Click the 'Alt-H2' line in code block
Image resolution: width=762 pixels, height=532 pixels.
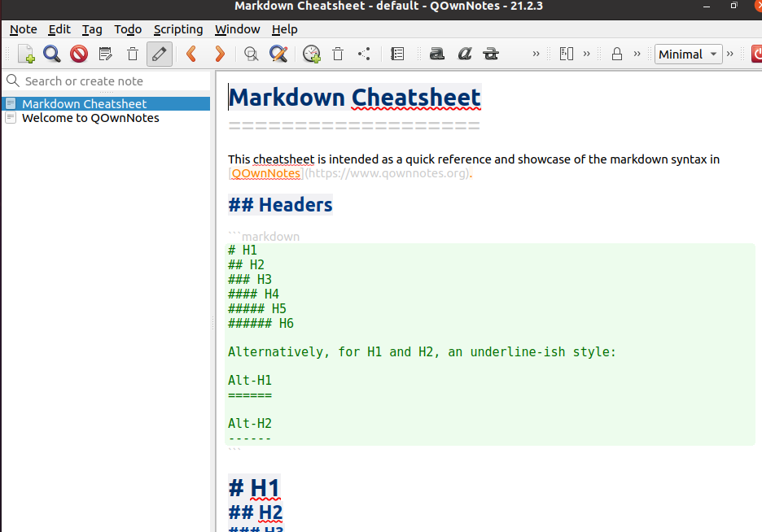point(250,423)
